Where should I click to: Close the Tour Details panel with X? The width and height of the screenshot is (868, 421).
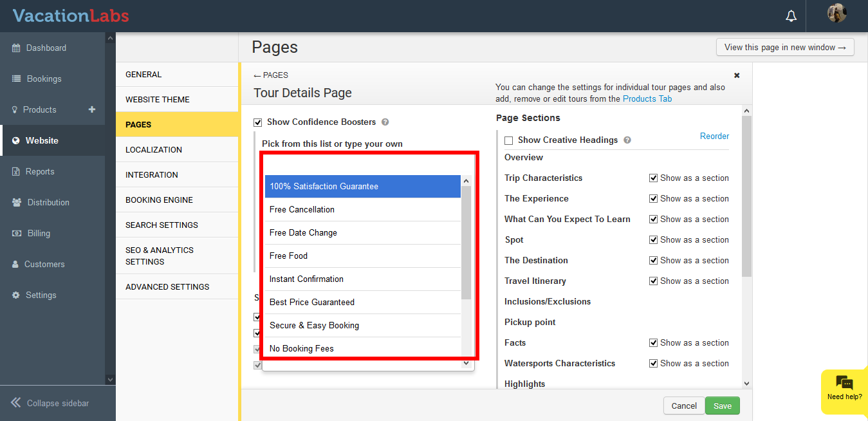(x=737, y=75)
